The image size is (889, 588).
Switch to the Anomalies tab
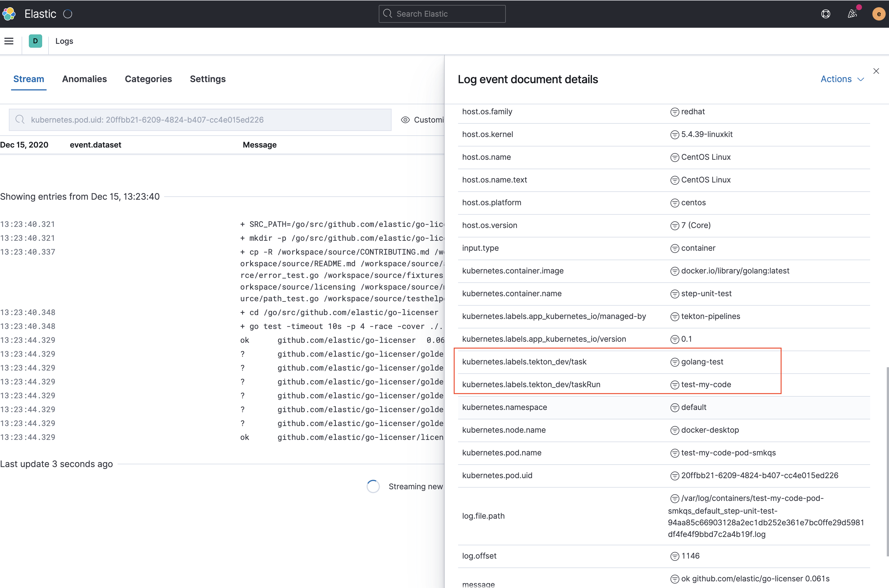[x=85, y=78]
